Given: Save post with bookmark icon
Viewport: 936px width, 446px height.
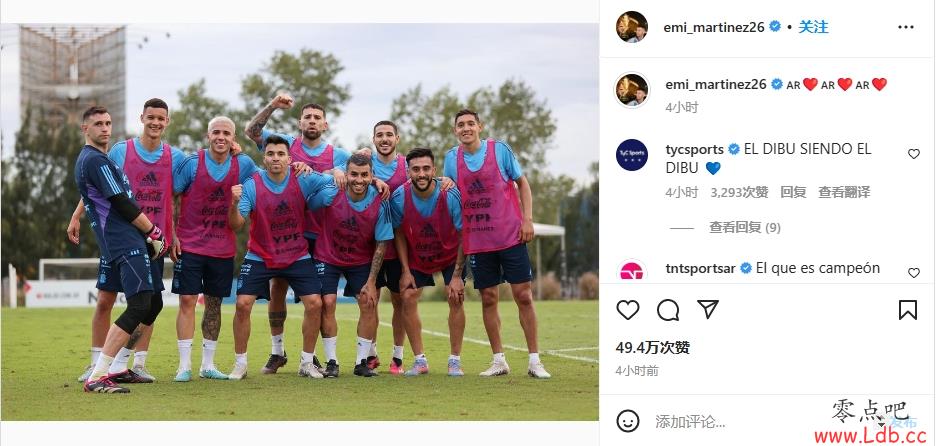Looking at the screenshot, I should click(x=907, y=310).
